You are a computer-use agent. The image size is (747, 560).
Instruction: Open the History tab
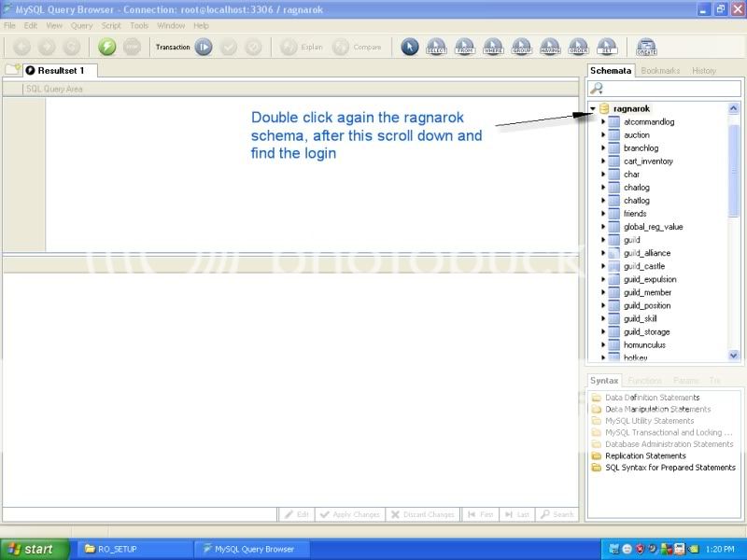coord(704,71)
